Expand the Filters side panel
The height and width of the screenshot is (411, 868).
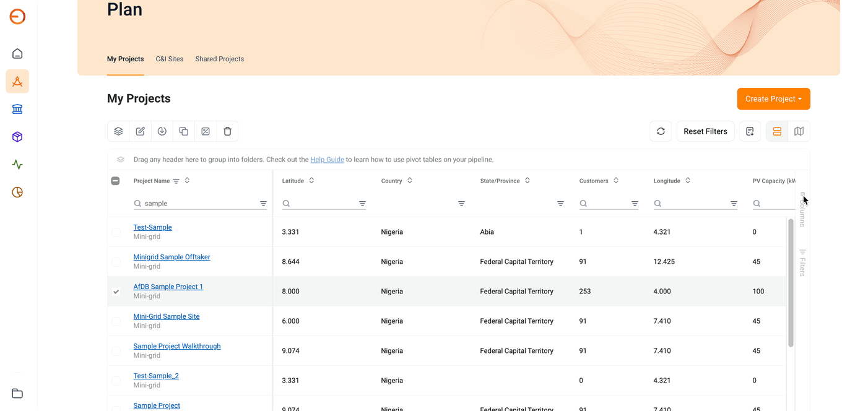(802, 262)
